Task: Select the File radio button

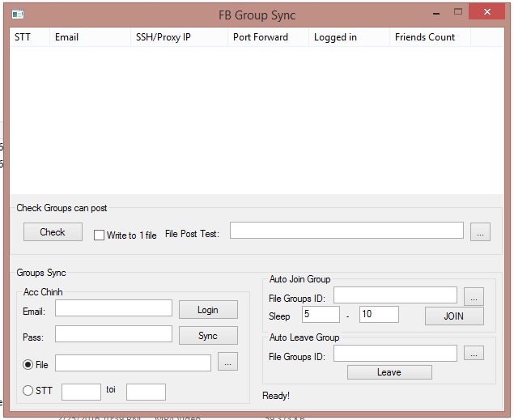Action: tap(28, 365)
